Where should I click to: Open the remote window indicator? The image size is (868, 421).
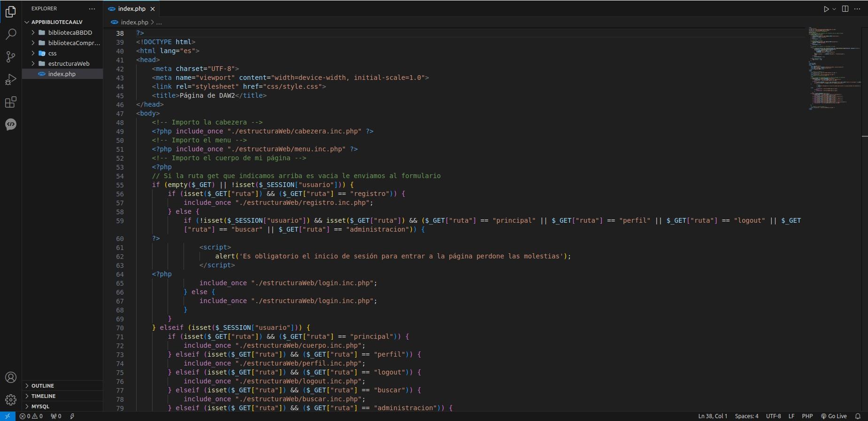(8, 416)
